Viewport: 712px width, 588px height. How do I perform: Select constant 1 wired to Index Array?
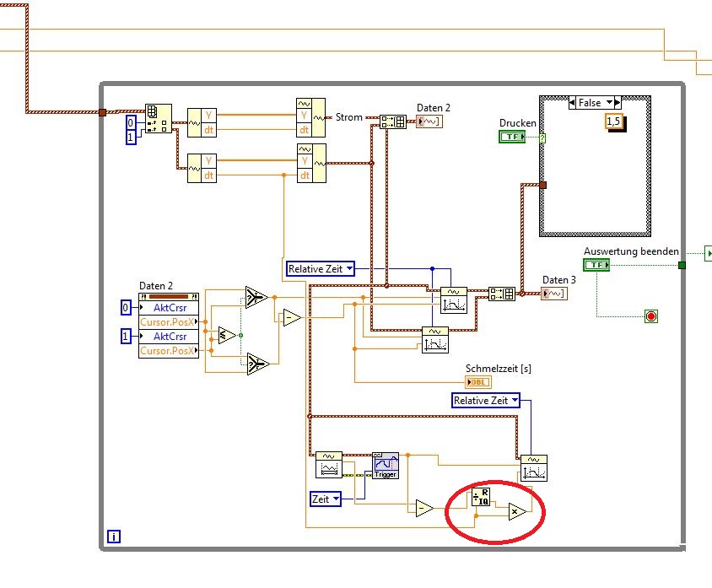tap(131, 138)
